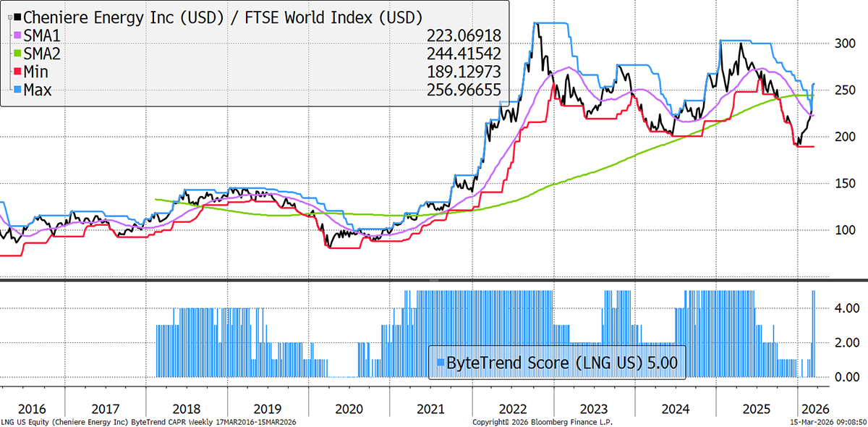868x427 pixels.
Task: Select the SMA2 legend label
Action: pos(43,54)
